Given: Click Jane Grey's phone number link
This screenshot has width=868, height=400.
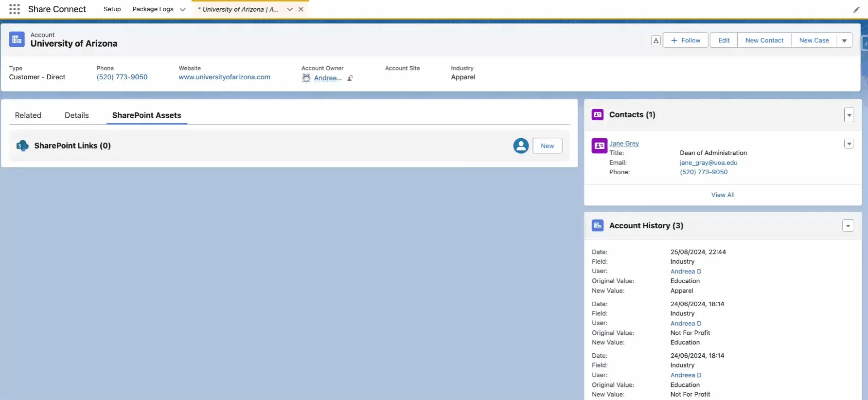Looking at the screenshot, I should coord(704,172).
